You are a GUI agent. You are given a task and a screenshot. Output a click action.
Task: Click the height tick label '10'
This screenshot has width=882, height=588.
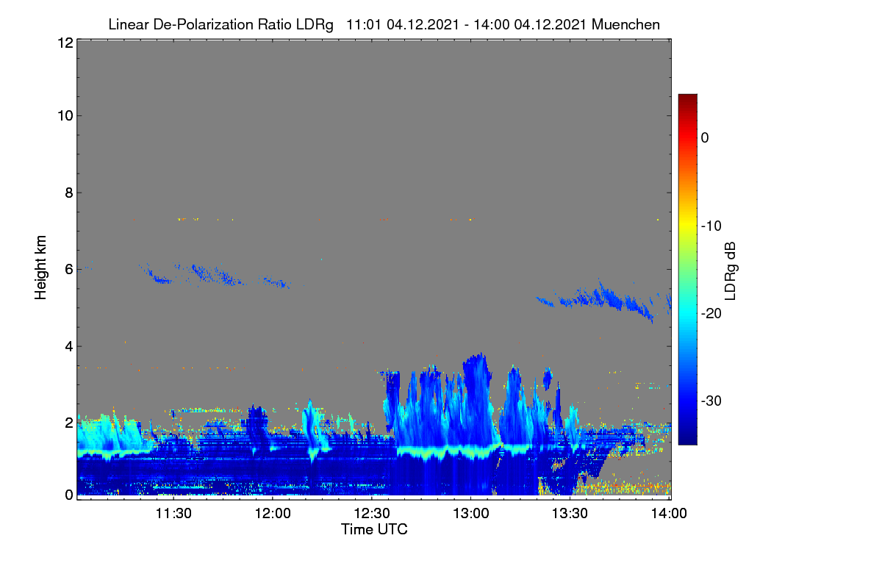point(64,115)
